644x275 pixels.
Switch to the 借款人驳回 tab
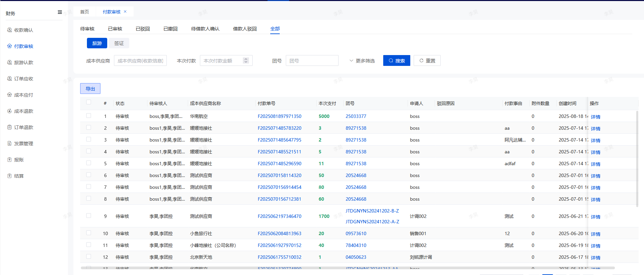coord(245,29)
